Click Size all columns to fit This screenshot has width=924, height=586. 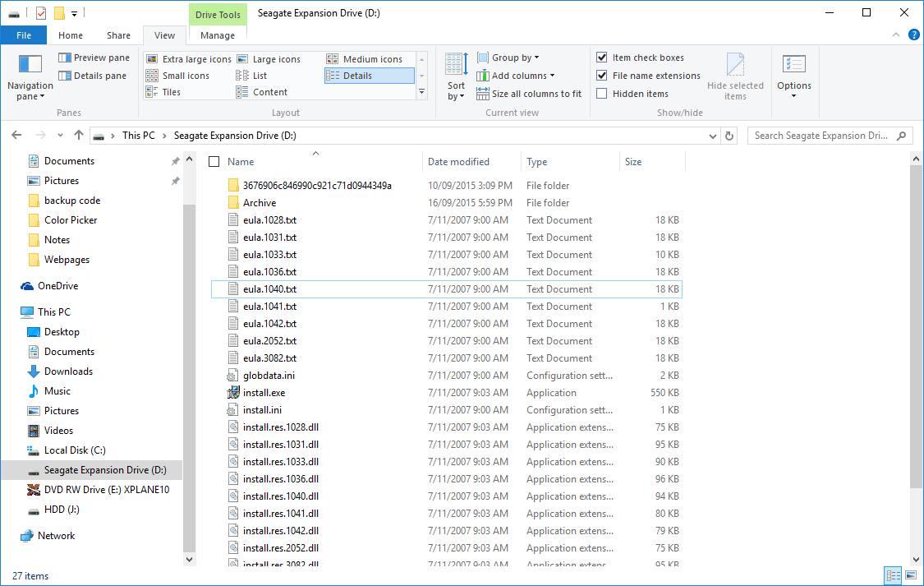529,93
